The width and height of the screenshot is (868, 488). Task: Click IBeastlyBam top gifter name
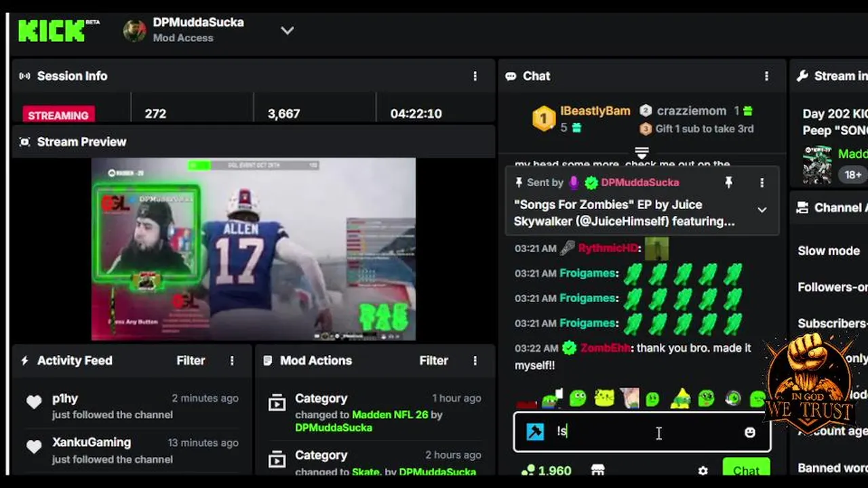pos(595,110)
